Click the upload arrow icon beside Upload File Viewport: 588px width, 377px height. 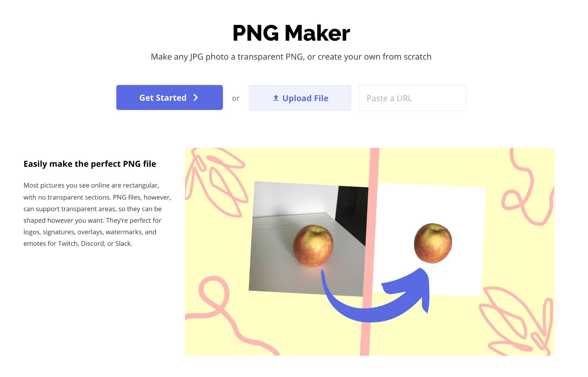(276, 98)
